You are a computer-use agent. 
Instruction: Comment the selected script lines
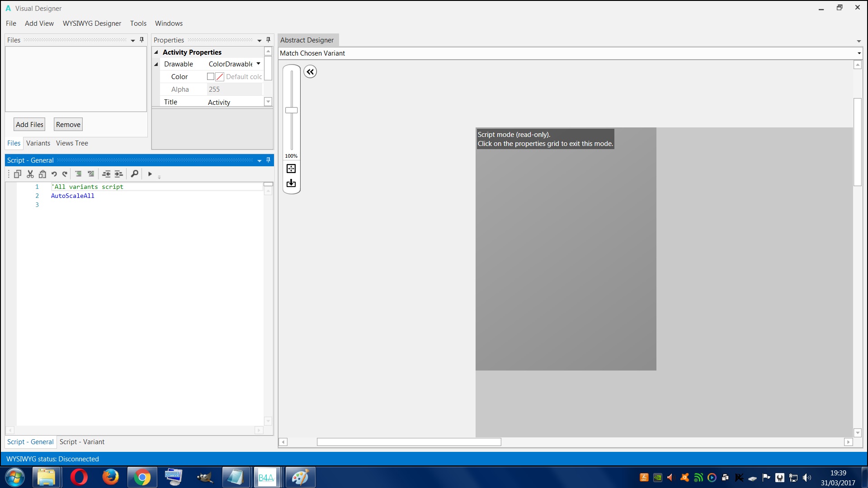click(x=78, y=174)
